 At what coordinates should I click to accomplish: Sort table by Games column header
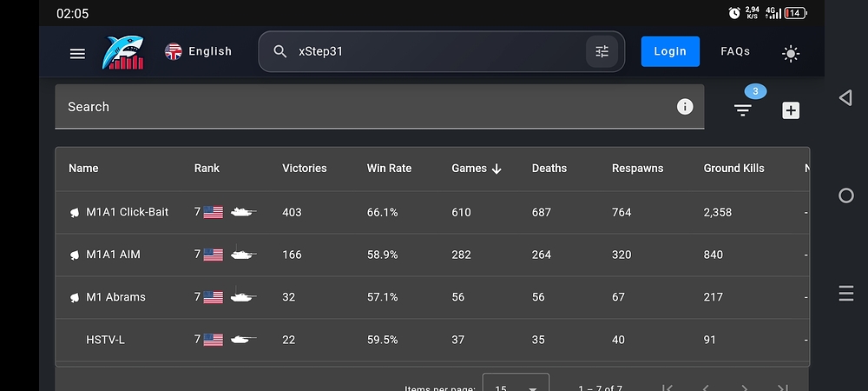(x=469, y=169)
